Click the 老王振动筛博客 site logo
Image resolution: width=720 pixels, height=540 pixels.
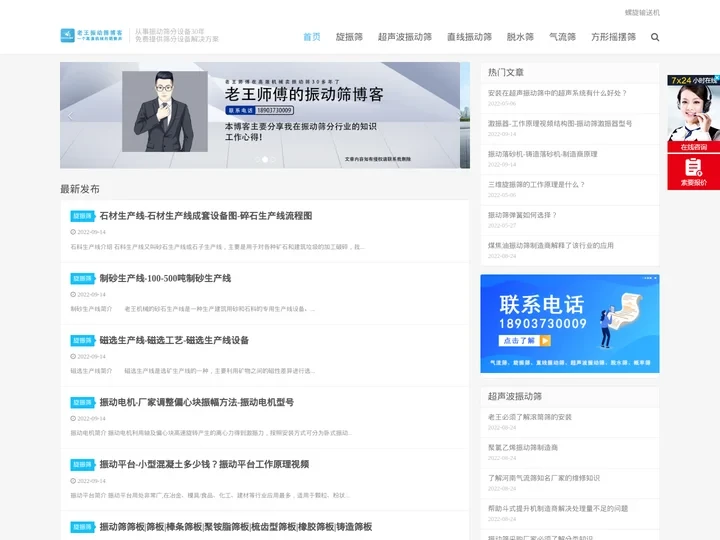coord(92,35)
